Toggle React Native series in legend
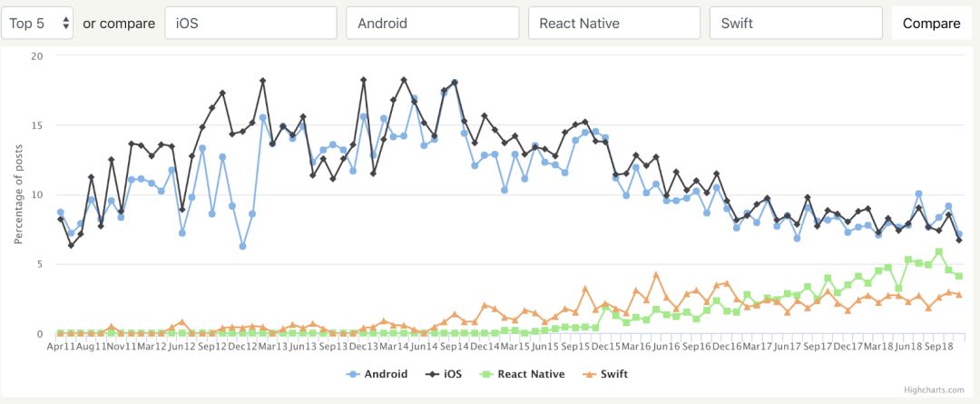The image size is (980, 404). click(x=526, y=373)
